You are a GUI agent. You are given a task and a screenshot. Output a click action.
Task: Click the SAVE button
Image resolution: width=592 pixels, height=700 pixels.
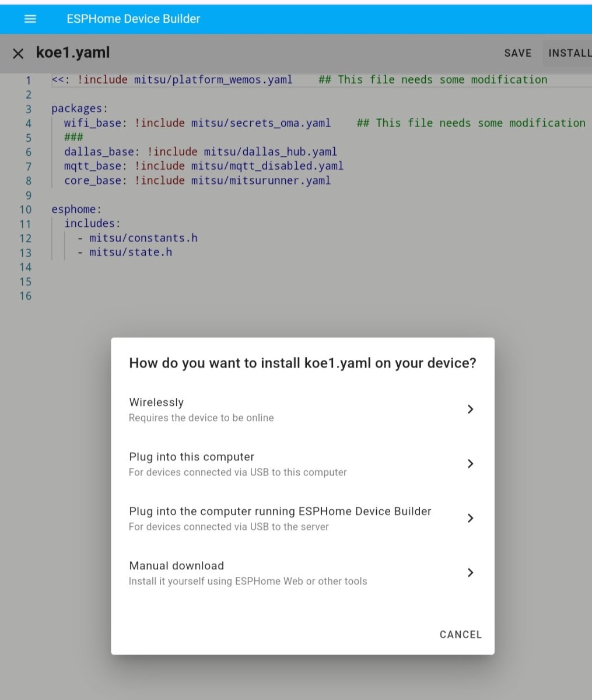[x=518, y=53]
